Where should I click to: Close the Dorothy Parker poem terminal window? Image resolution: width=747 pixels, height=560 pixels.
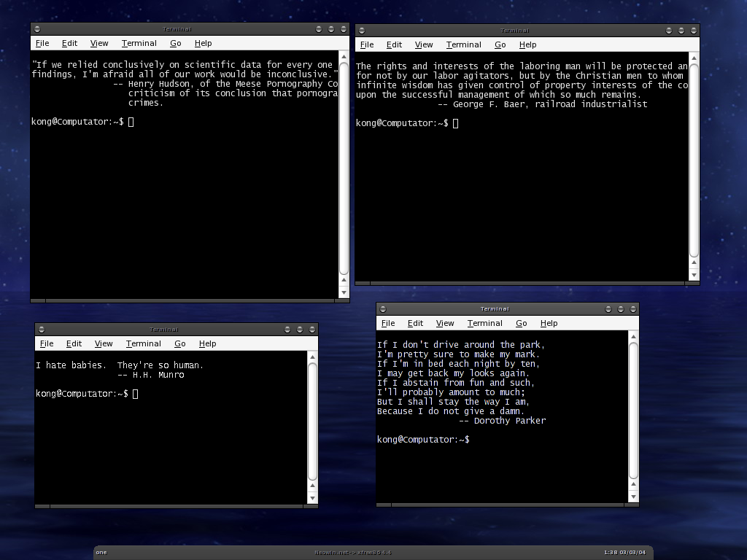(633, 309)
